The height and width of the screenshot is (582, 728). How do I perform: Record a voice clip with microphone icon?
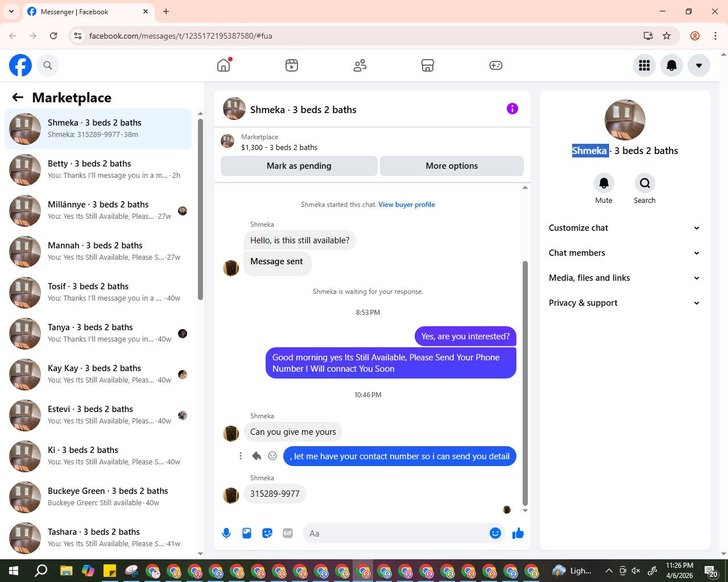[226, 533]
